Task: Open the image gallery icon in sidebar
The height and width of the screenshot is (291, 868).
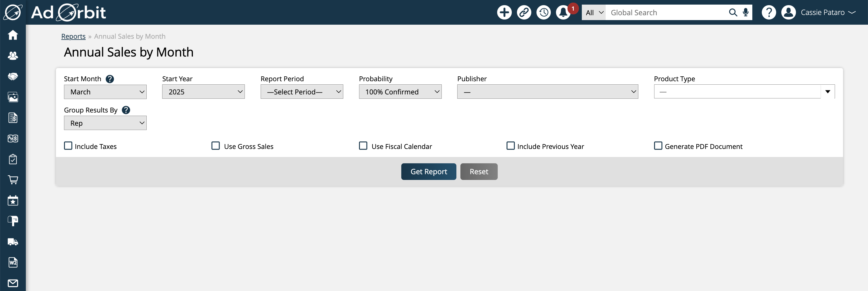Action: pos(13,97)
